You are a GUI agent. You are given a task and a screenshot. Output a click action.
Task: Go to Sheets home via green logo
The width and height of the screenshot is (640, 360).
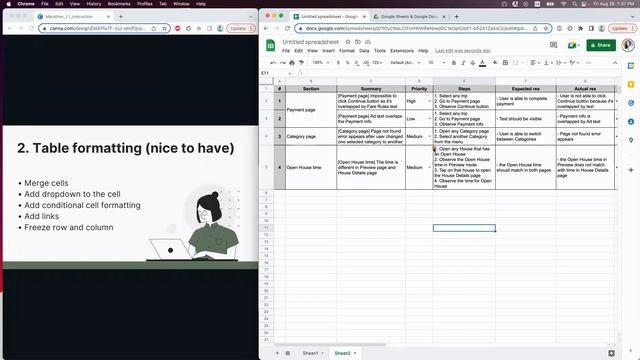270,45
